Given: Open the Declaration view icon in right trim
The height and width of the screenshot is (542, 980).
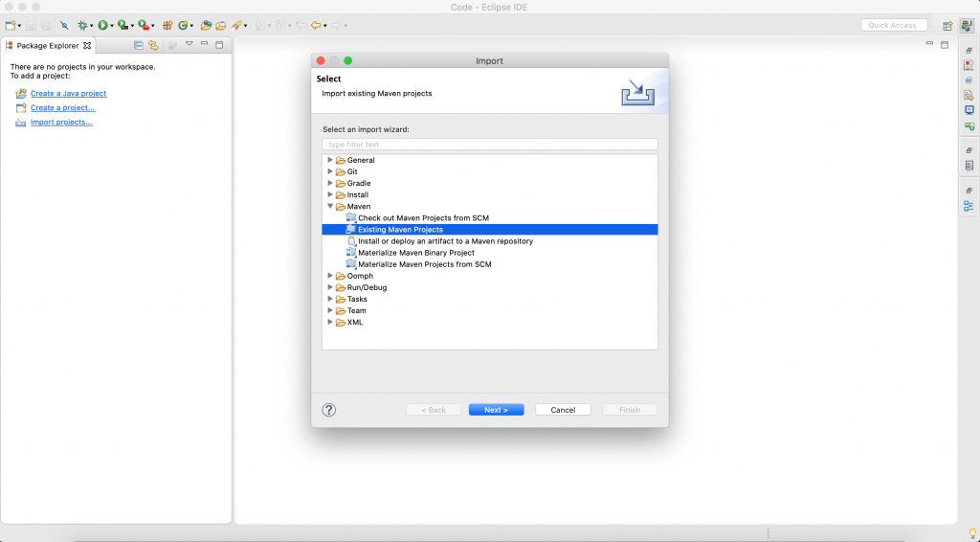Looking at the screenshot, I should (x=969, y=95).
